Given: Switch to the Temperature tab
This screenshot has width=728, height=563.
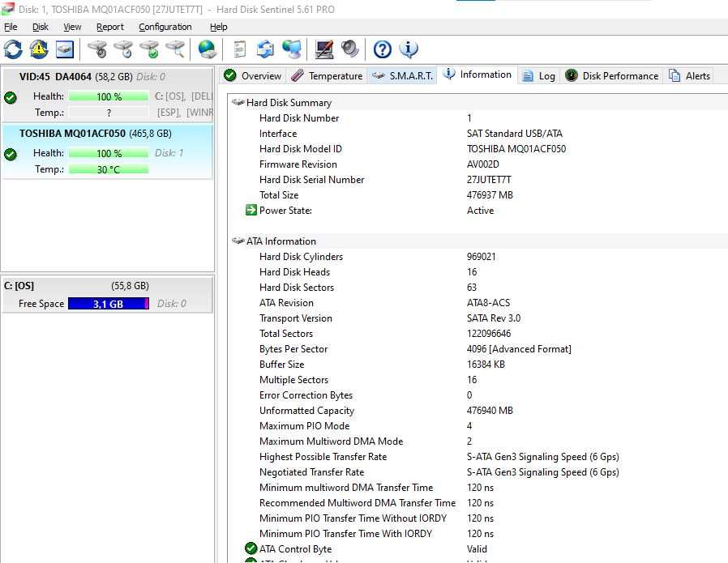Looking at the screenshot, I should point(327,75).
